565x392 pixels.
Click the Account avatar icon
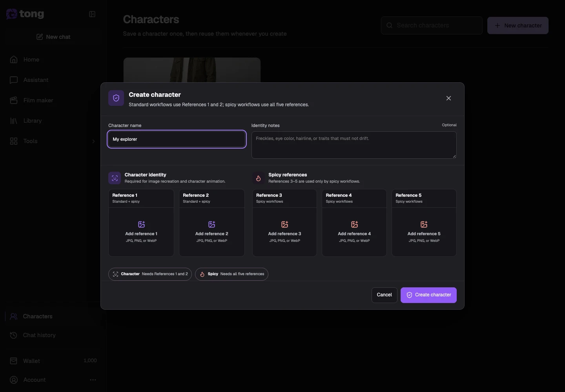click(14, 380)
